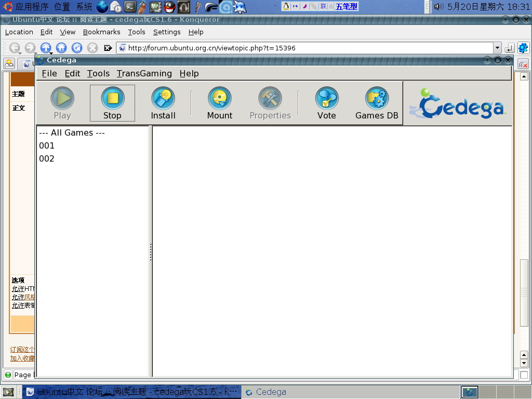
Task: Open the Cedega Edit menu
Action: point(72,73)
